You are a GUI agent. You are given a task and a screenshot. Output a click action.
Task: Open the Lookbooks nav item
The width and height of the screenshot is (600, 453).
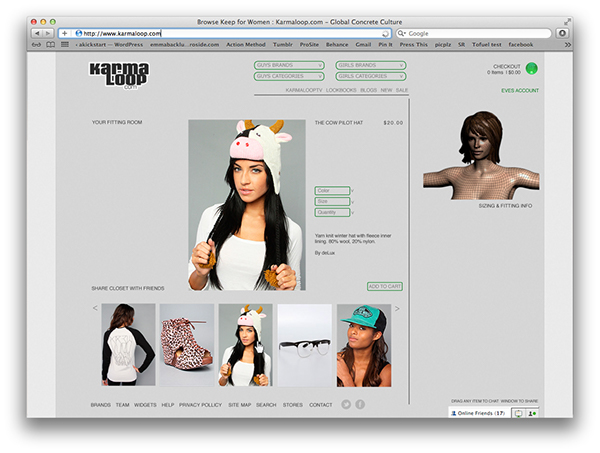[341, 90]
